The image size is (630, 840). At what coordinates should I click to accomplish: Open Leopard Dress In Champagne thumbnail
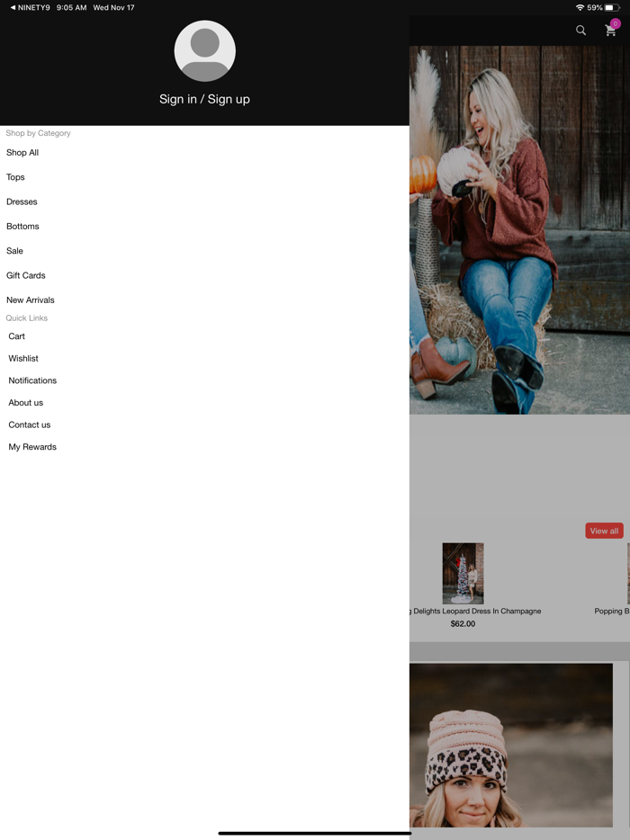(x=463, y=573)
